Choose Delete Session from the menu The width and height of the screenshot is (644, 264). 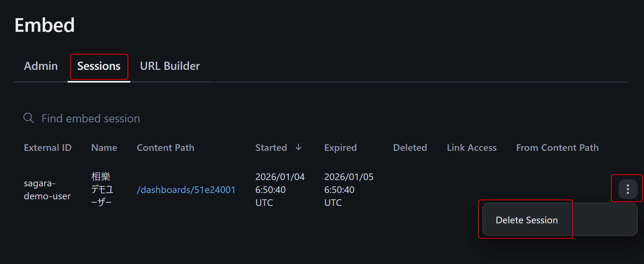[526, 220]
